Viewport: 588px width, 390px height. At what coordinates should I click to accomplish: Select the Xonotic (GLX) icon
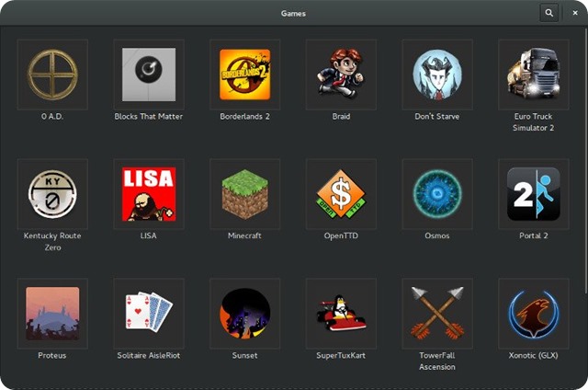point(534,314)
